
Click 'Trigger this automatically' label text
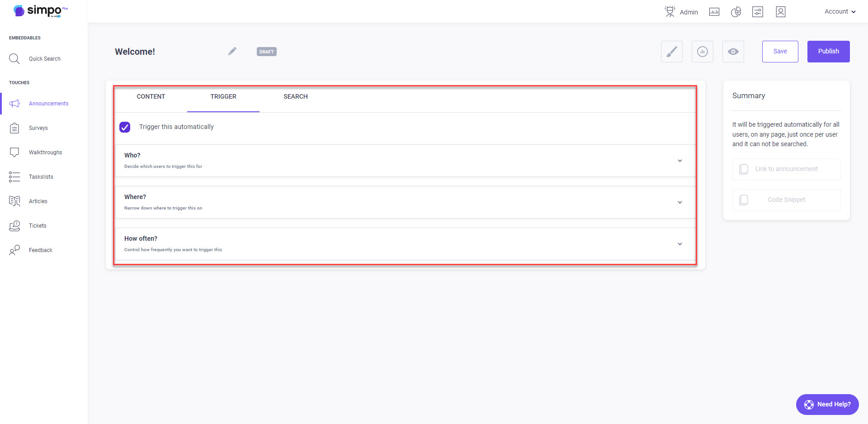tap(176, 127)
